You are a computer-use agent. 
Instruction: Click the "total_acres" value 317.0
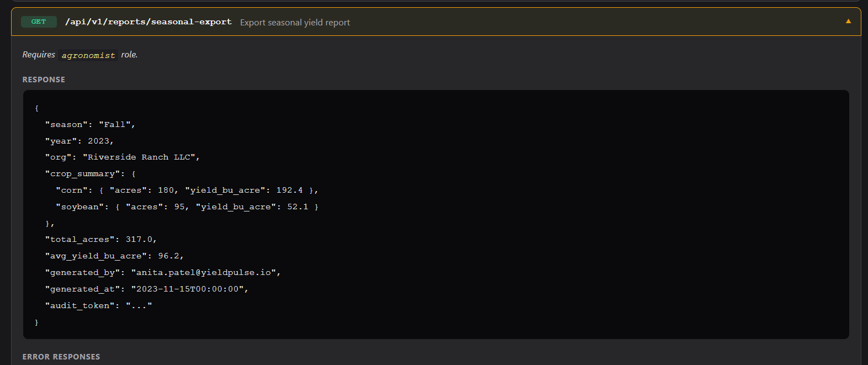[139, 240]
